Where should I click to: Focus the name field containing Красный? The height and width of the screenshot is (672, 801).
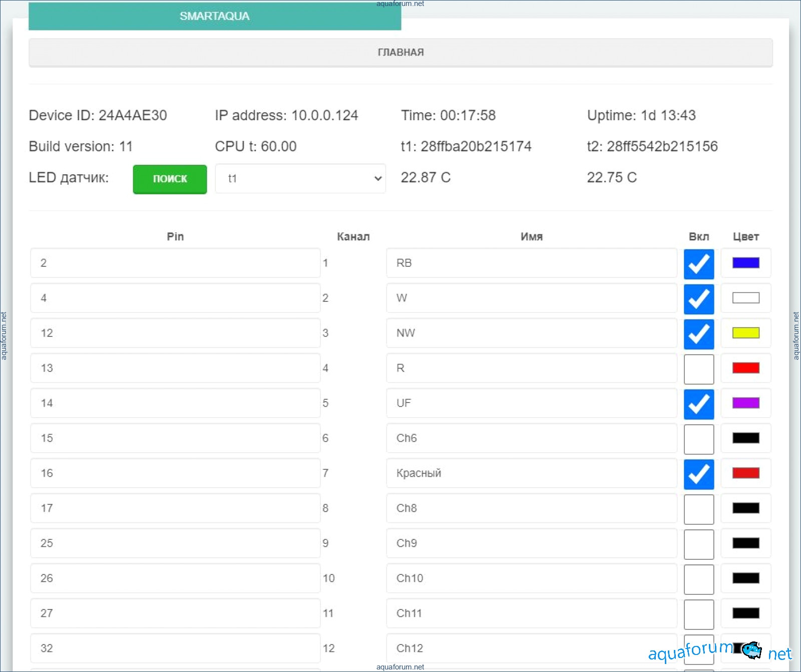coord(531,473)
